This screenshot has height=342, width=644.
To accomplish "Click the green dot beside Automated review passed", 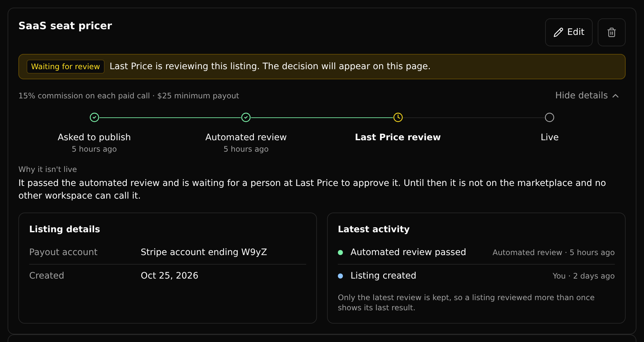I will click(x=340, y=253).
